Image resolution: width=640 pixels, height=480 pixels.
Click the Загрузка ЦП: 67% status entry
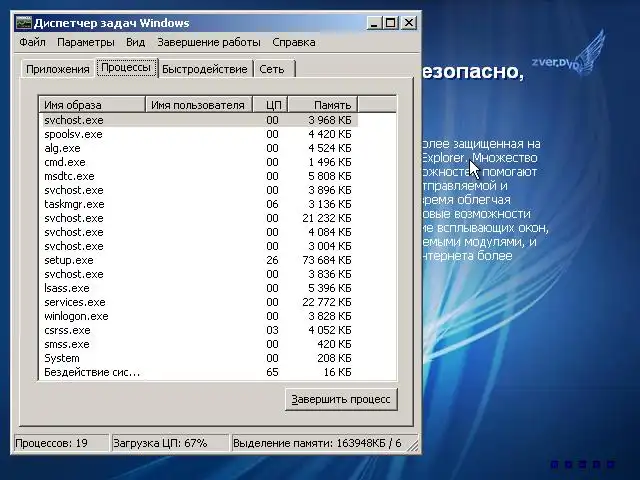(x=170, y=443)
